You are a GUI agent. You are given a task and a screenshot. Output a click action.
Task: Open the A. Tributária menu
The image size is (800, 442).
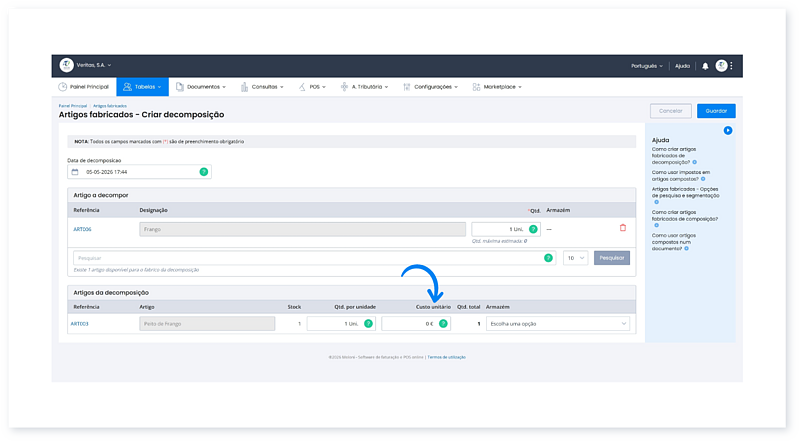click(364, 87)
